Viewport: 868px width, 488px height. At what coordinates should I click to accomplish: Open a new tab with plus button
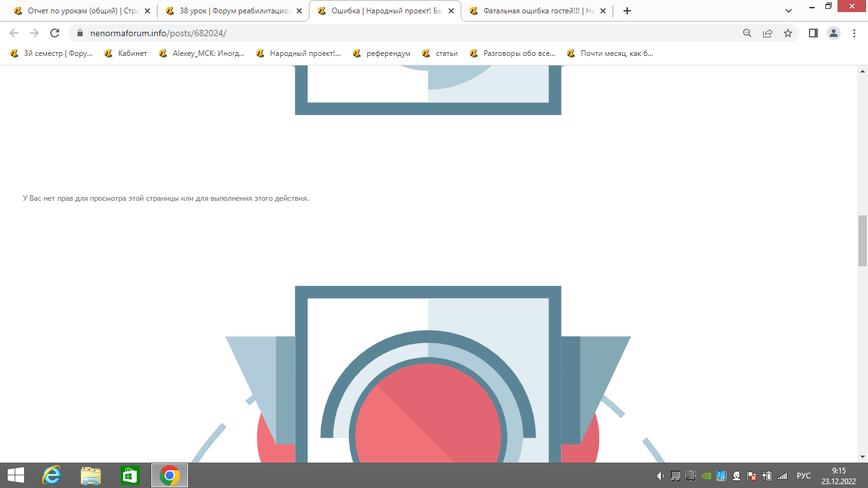point(627,11)
